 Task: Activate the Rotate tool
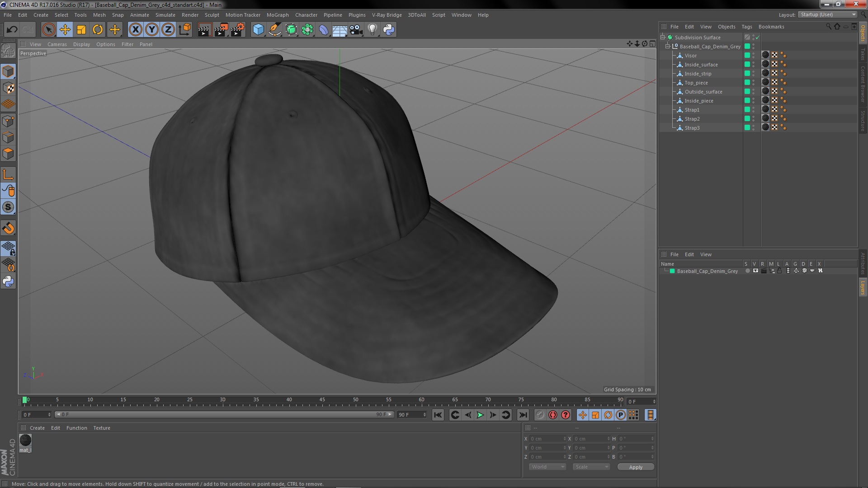[98, 30]
